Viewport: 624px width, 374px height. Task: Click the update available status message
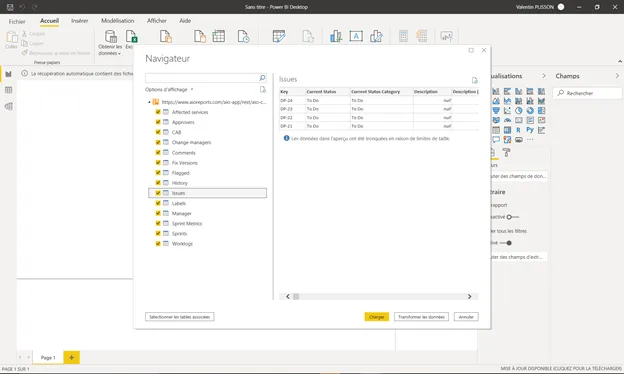561,369
